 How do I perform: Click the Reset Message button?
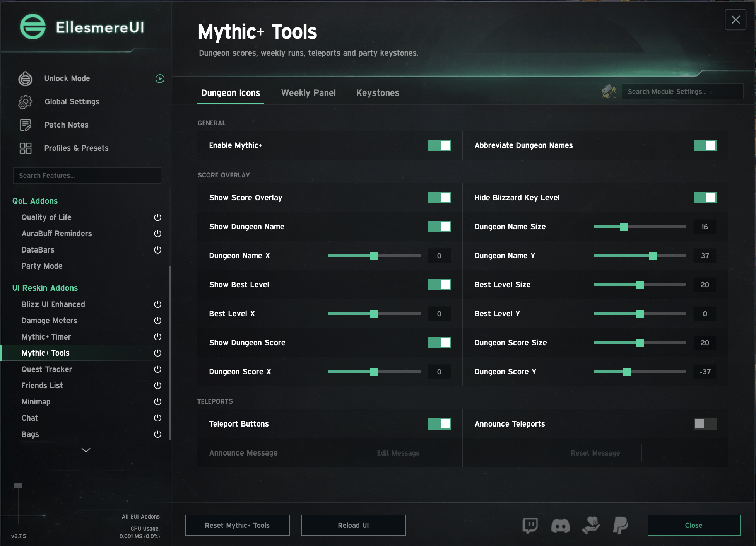pyautogui.click(x=595, y=453)
